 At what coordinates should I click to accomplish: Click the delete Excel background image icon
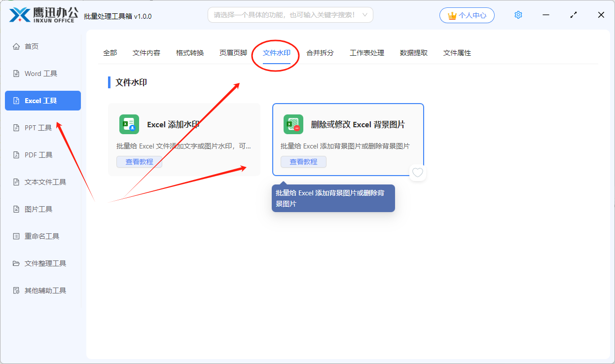[293, 124]
